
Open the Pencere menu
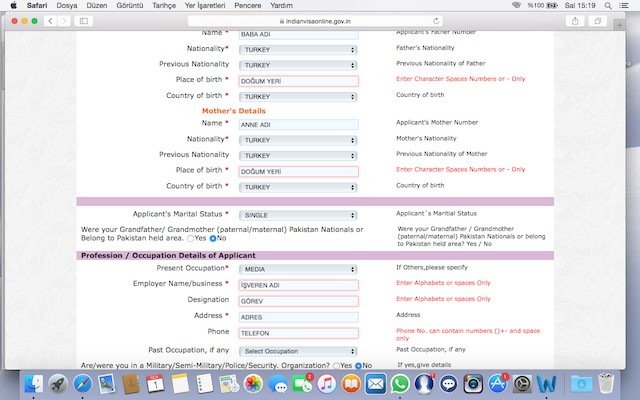click(248, 5)
